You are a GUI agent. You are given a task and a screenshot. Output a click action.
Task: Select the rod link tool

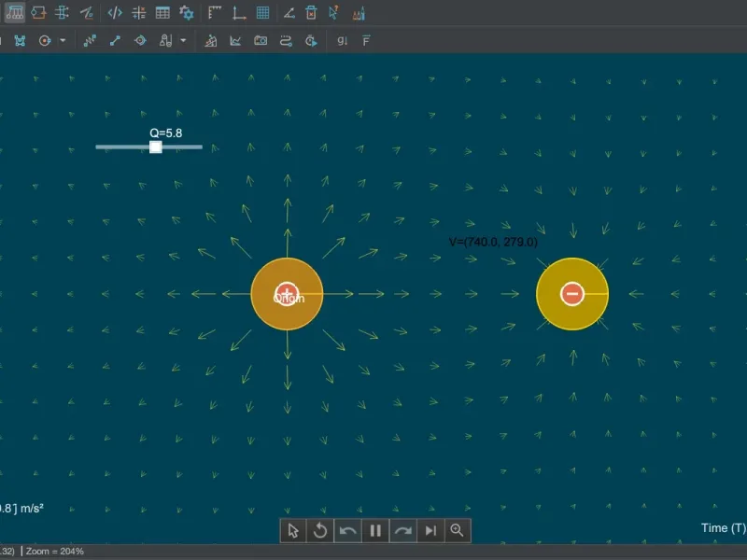click(x=115, y=40)
